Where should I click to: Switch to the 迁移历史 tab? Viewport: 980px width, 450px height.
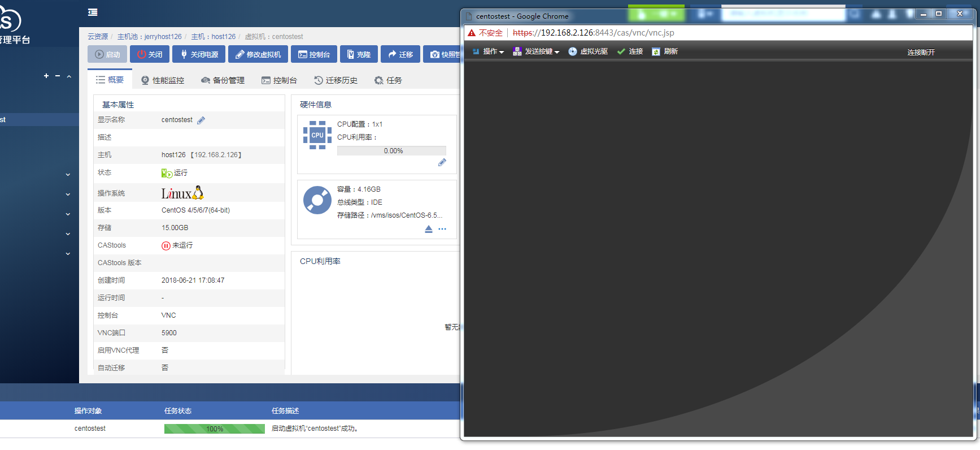pyautogui.click(x=336, y=80)
